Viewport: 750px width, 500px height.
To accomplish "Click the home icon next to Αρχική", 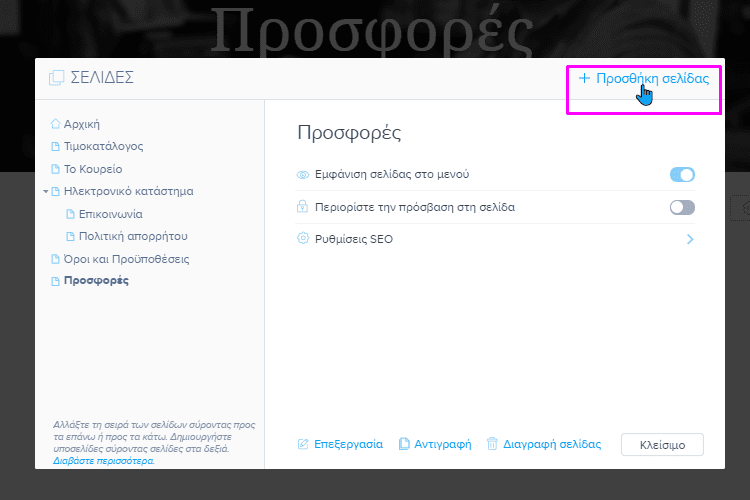I will tap(55, 124).
